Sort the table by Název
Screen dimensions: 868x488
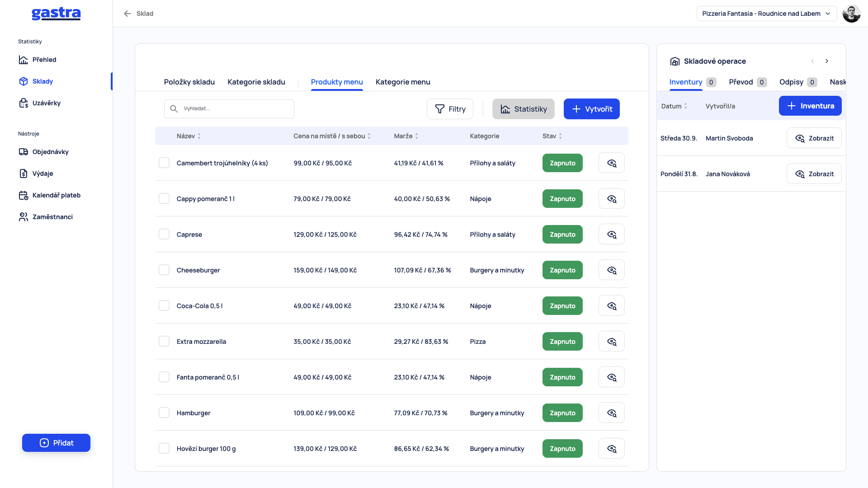pos(189,136)
